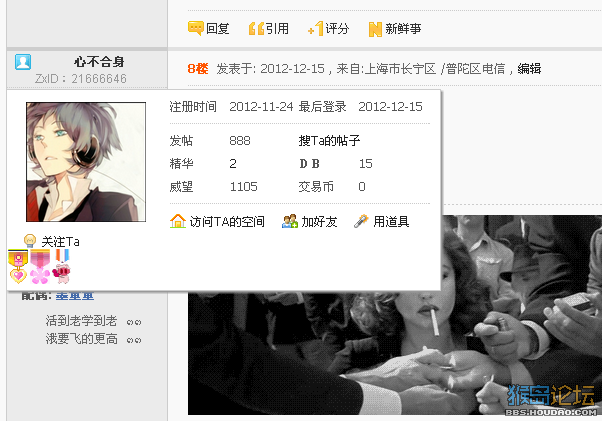Click the 8楼 floor number label
This screenshot has height=421, width=602.
point(198,69)
